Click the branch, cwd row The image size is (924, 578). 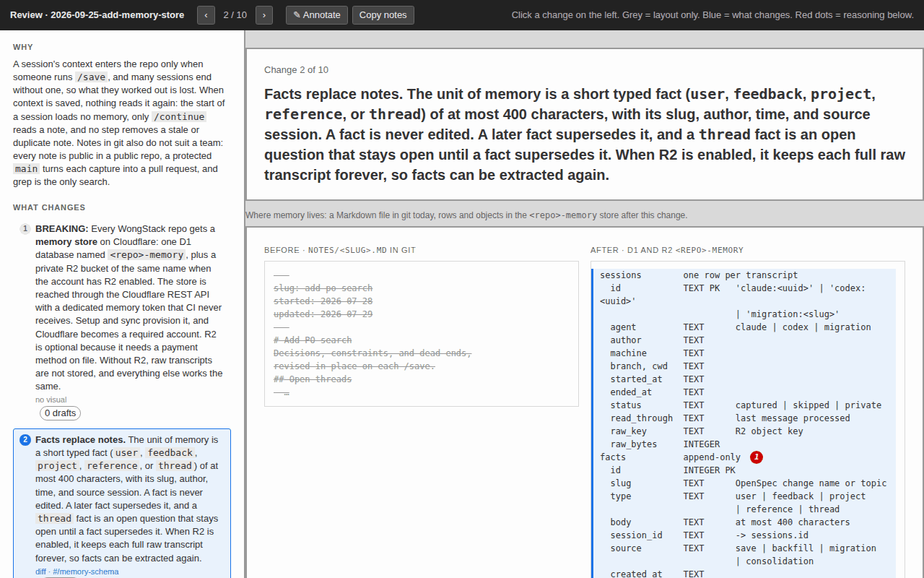click(x=657, y=366)
